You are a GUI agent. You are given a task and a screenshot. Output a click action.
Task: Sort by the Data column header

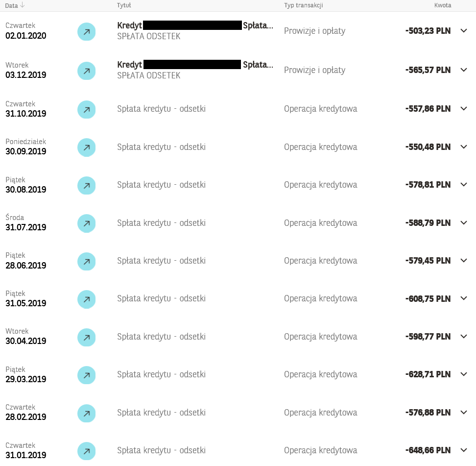coord(15,5)
